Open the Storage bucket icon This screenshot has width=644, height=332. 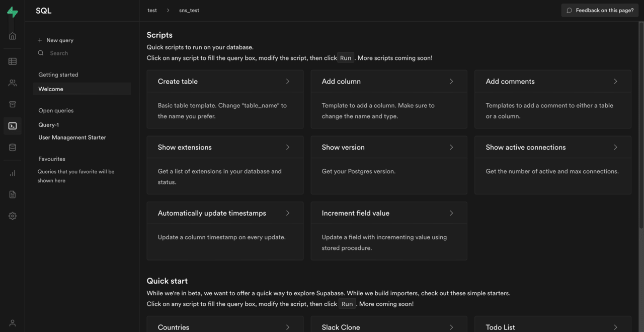click(13, 104)
